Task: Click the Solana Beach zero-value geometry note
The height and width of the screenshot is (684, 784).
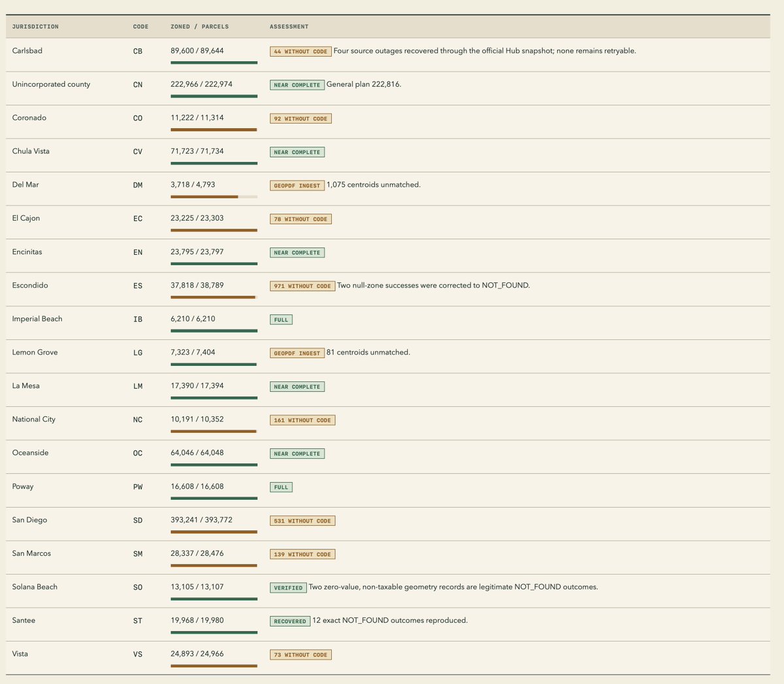Action: click(x=453, y=587)
